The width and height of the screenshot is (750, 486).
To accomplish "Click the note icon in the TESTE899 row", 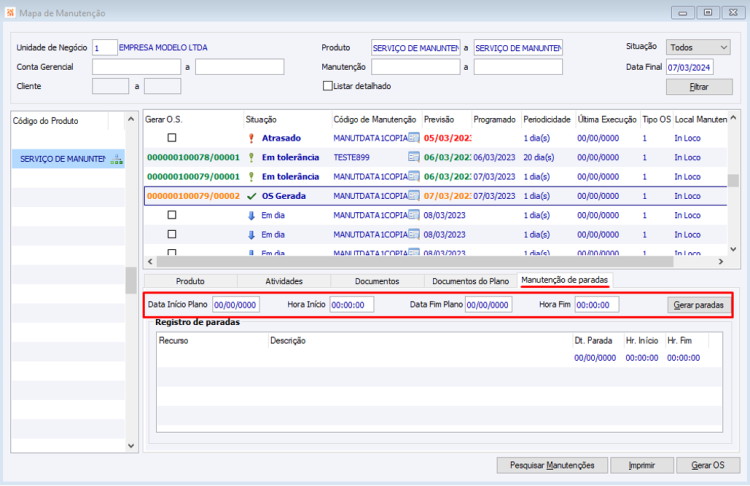I will click(x=414, y=157).
